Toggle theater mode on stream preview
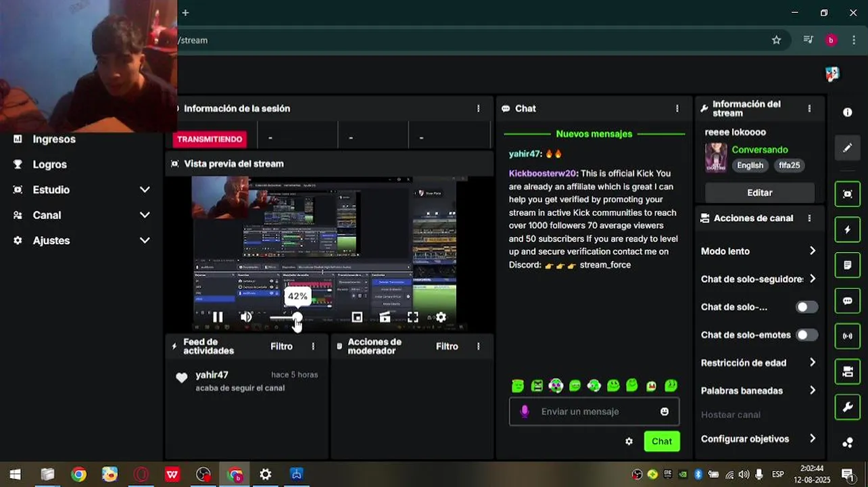Image resolution: width=868 pixels, height=487 pixels. (385, 317)
